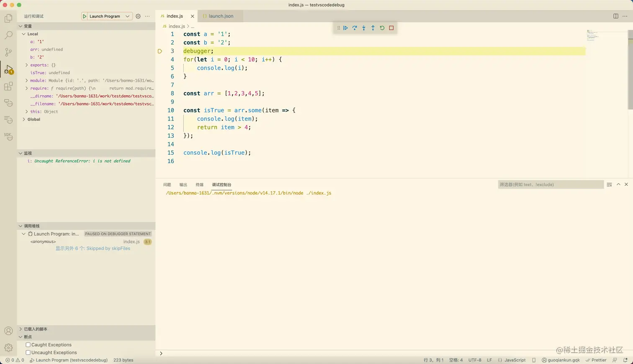Click Step Into in debug toolbar

[364, 28]
